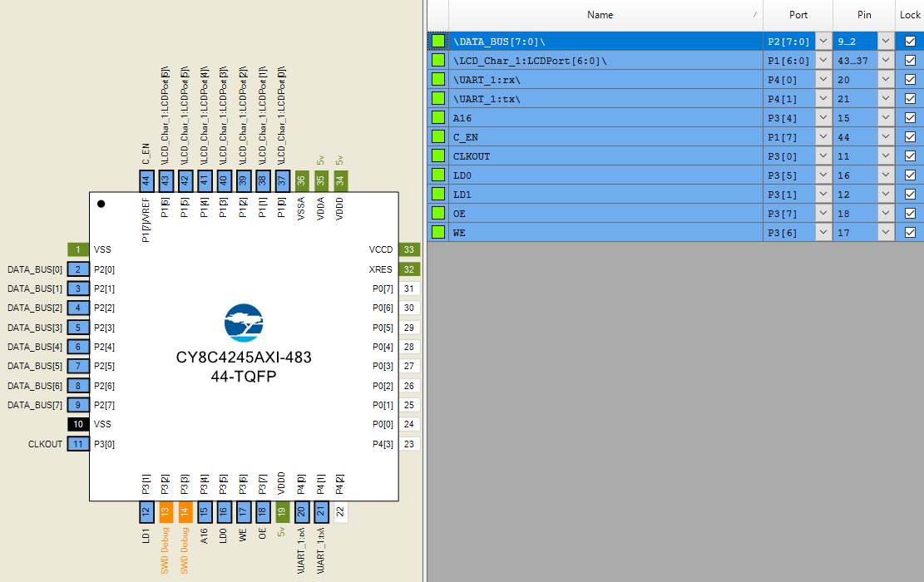Select unassigned pin 24 for P0[0]
Image resolution: width=924 pixels, height=582 pixels.
pyautogui.click(x=409, y=424)
